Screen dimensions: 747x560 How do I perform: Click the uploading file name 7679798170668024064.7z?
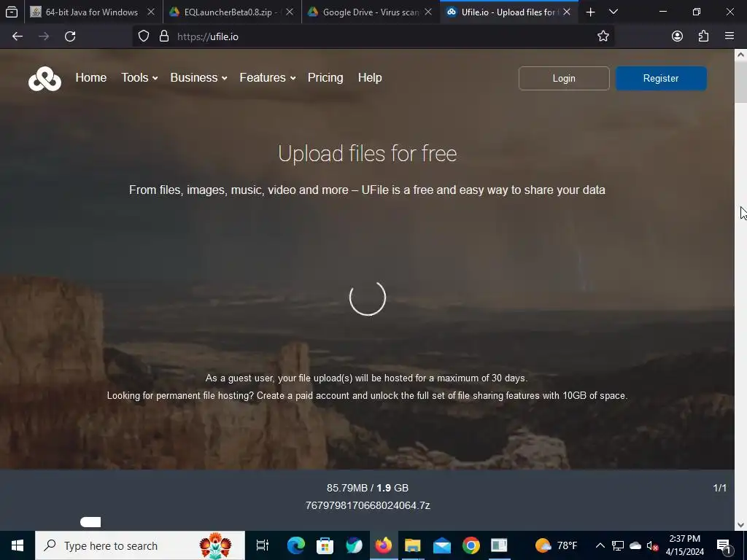368,505
